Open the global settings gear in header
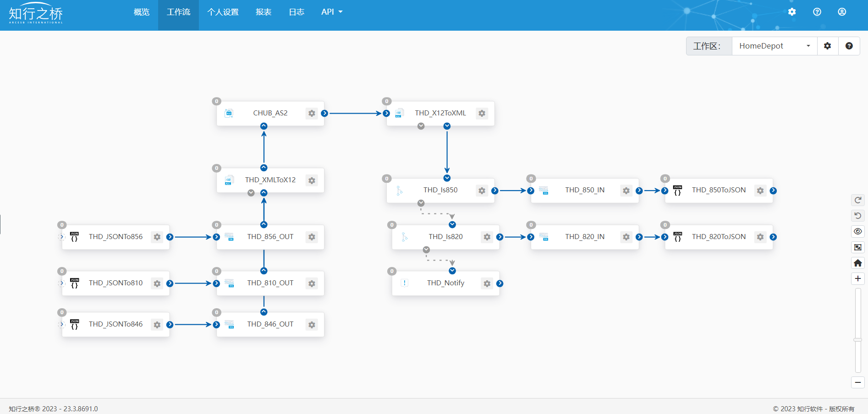This screenshot has width=868, height=414. click(792, 12)
